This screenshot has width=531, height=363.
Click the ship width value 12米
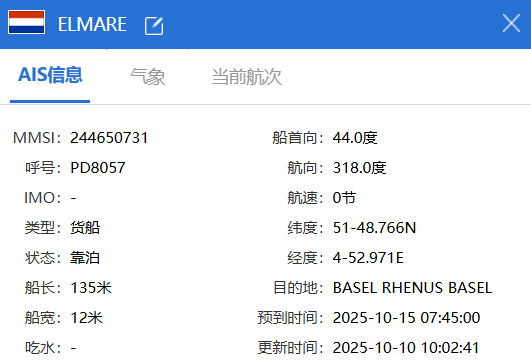86,318
